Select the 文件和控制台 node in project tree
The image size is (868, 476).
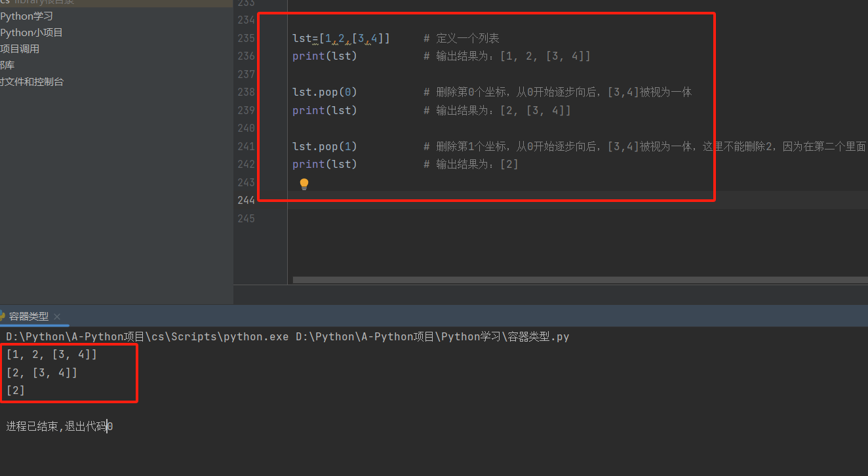32,82
